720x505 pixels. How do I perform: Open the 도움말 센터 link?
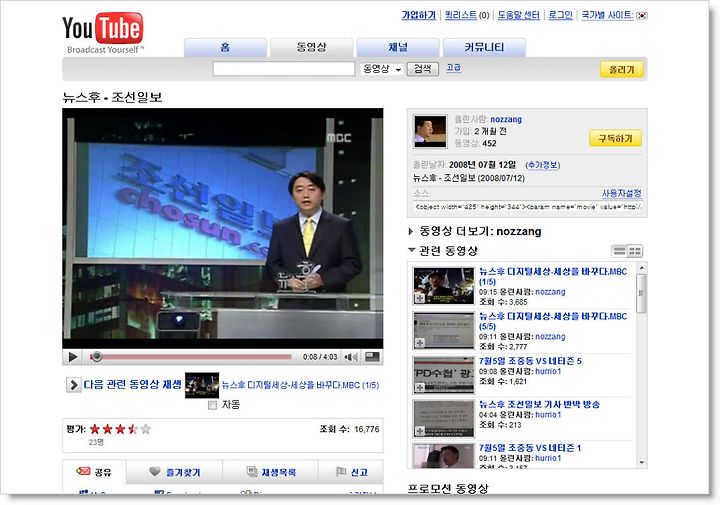pos(519,15)
